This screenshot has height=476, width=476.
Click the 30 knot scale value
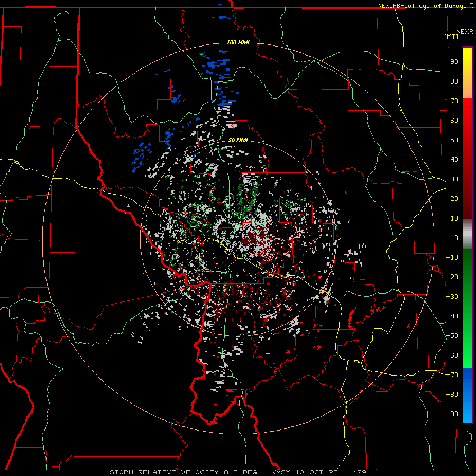tap(454, 179)
